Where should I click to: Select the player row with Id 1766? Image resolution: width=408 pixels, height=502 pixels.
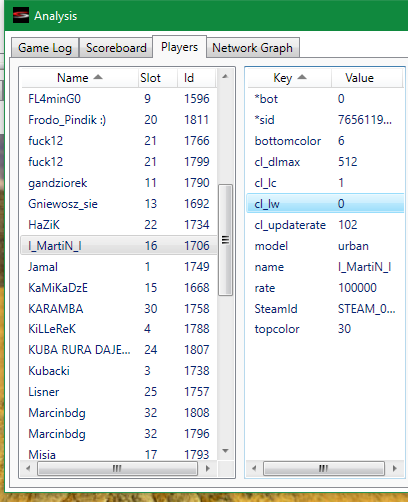point(119,141)
